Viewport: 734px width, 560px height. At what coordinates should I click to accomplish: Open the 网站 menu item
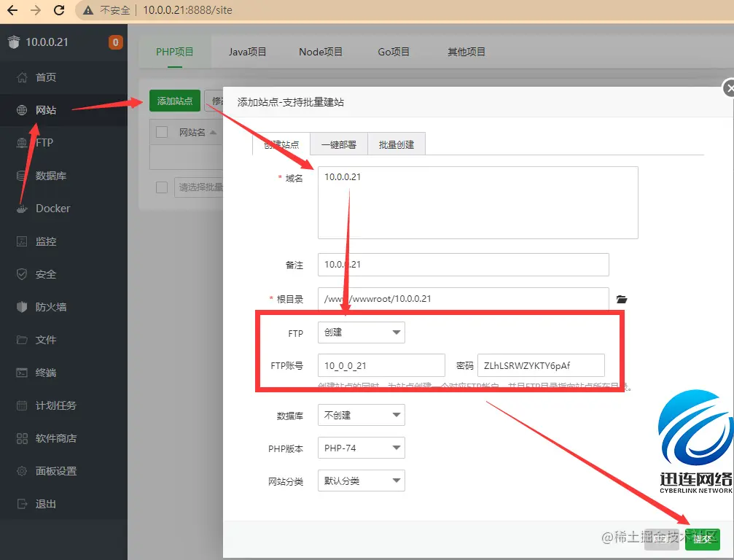(63, 110)
